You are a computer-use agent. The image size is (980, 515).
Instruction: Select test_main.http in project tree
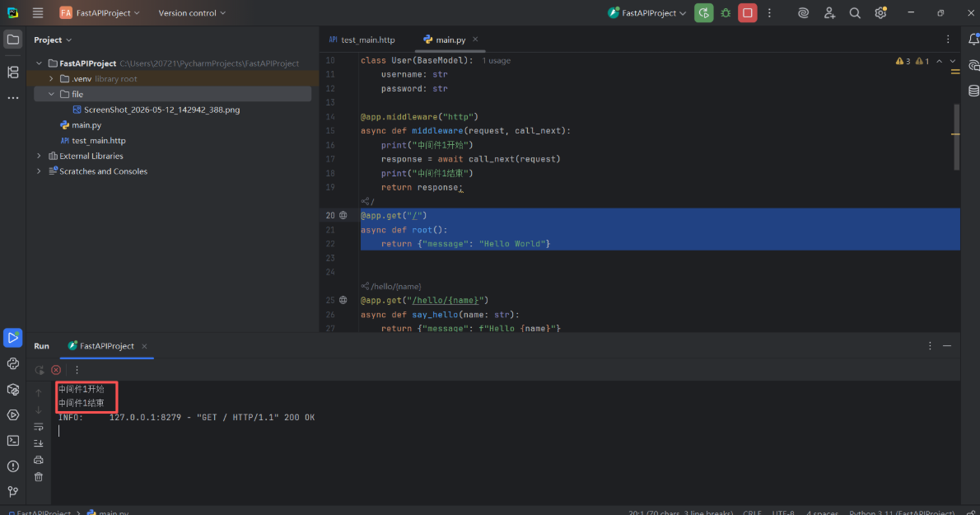99,141
